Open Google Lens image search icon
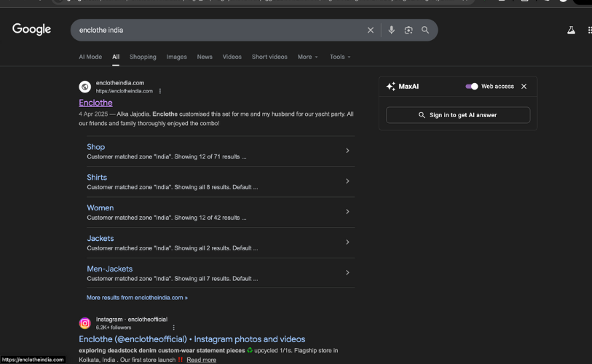Screen dimensions: 592x364 [409, 30]
